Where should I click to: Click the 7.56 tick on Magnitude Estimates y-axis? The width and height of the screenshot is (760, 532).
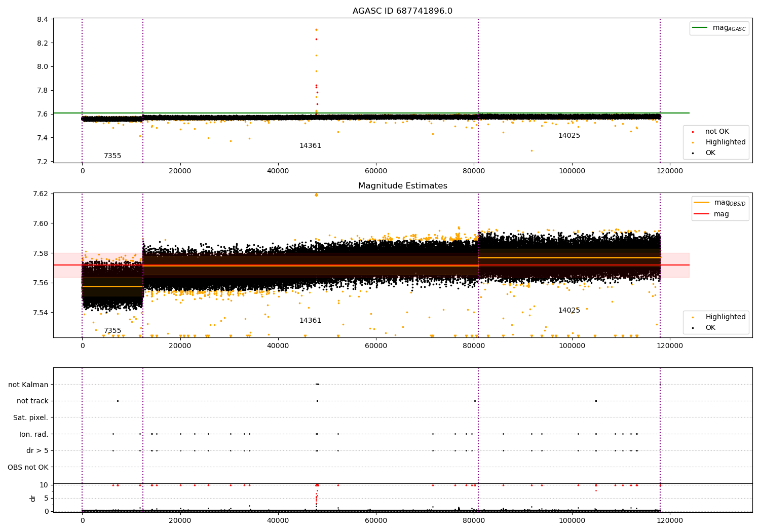pyautogui.click(x=41, y=283)
